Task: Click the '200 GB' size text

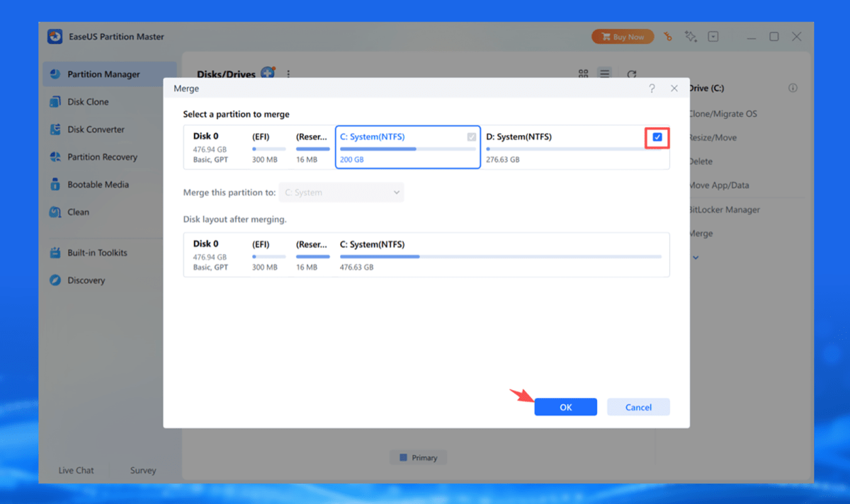Action: pos(353,160)
